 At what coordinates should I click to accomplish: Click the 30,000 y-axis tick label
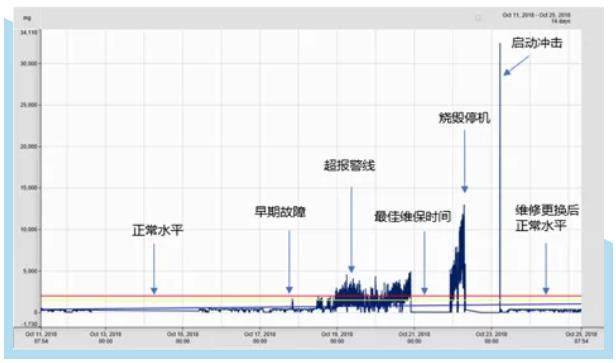click(x=29, y=63)
